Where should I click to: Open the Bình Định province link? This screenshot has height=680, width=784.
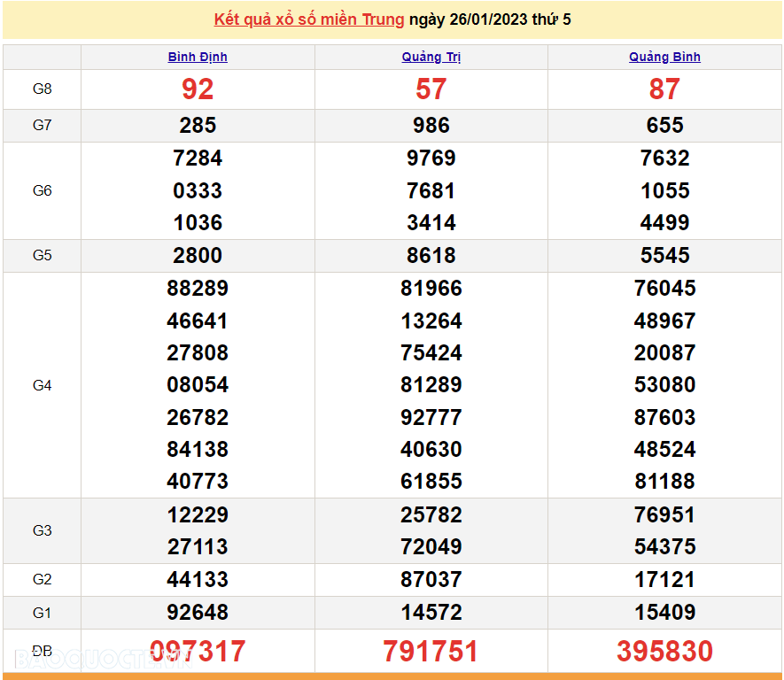pyautogui.click(x=198, y=57)
